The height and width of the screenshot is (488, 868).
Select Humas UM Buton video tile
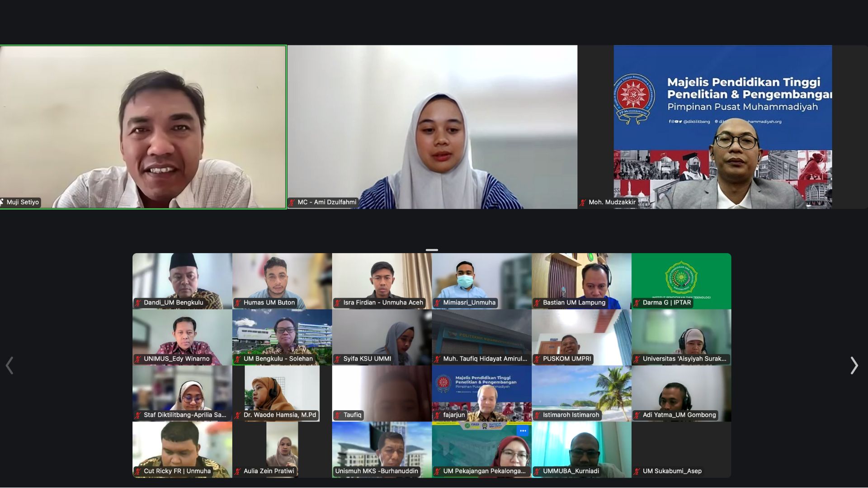tap(282, 278)
